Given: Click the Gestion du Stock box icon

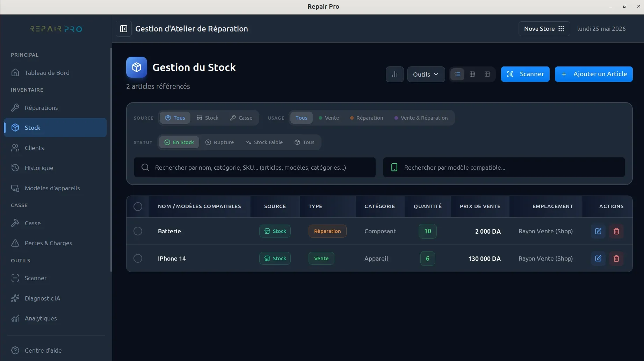Looking at the screenshot, I should [137, 67].
